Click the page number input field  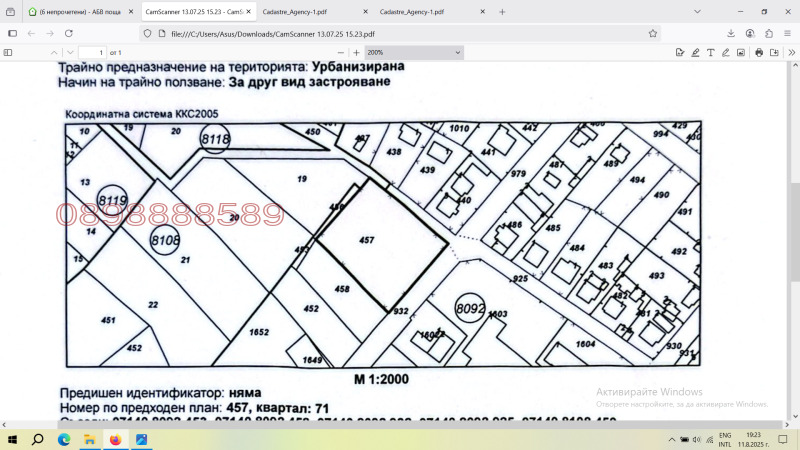pyautogui.click(x=92, y=53)
